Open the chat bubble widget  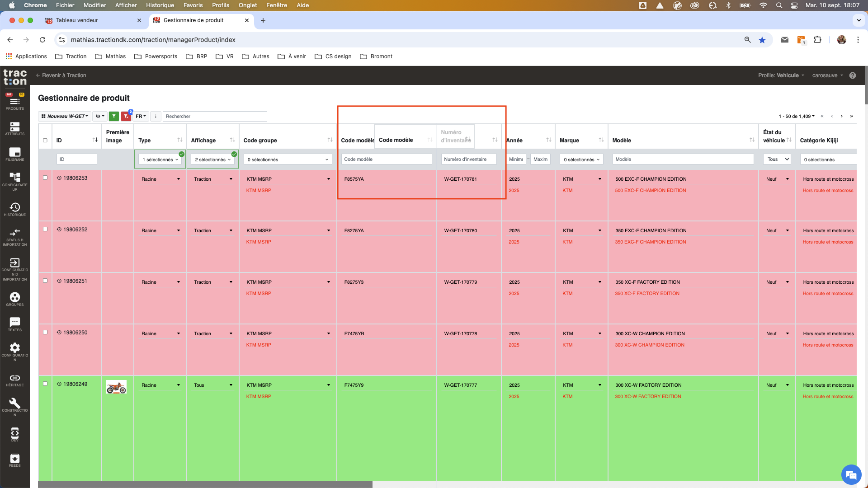point(851,475)
